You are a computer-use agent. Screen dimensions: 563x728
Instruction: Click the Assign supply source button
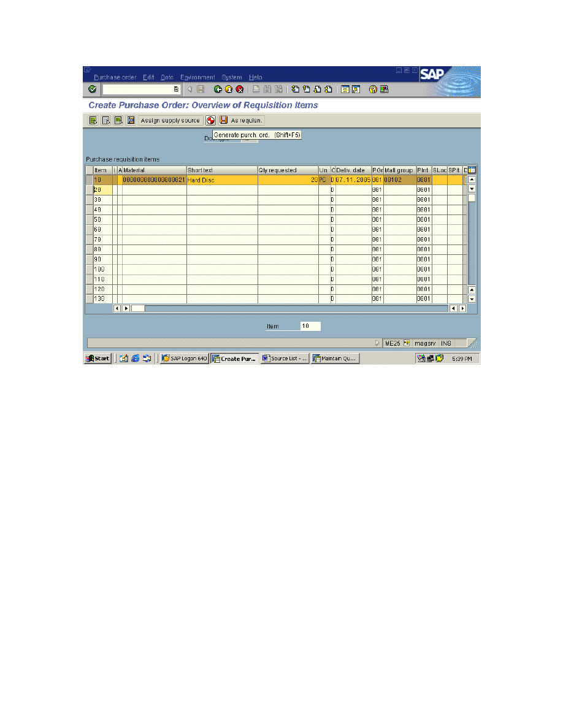tap(170, 121)
